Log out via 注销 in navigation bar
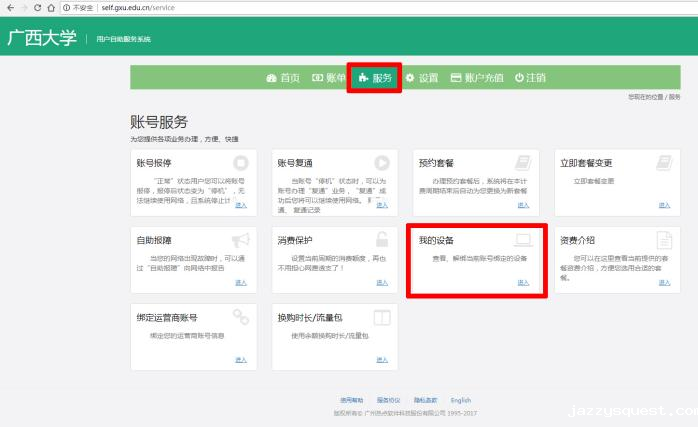The width and height of the screenshot is (698, 427). tap(530, 78)
